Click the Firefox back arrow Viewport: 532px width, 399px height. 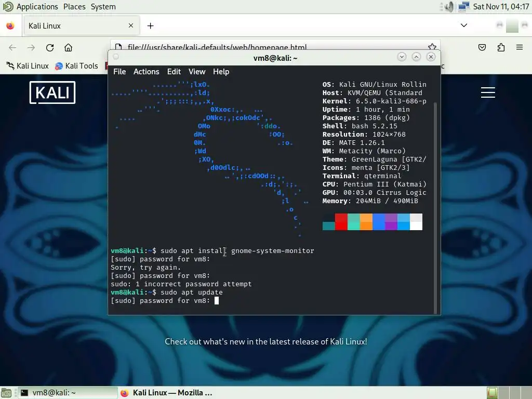pos(12,47)
